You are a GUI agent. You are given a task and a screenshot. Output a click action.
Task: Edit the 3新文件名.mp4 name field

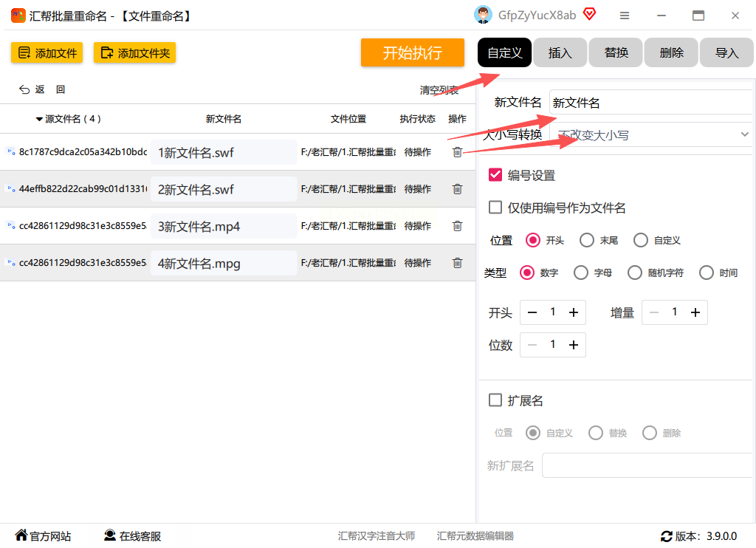click(x=224, y=226)
